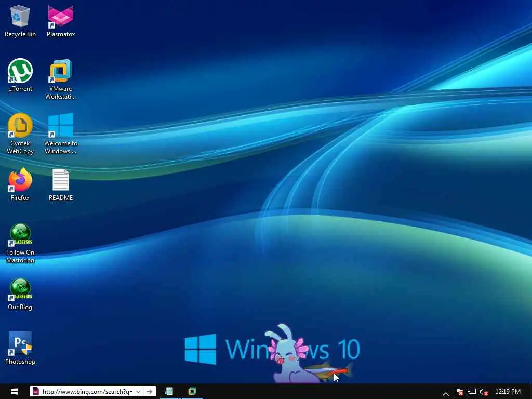Viewport: 532px width, 399px height.
Task: Click the notepad app taskbar icon
Action: click(170, 392)
